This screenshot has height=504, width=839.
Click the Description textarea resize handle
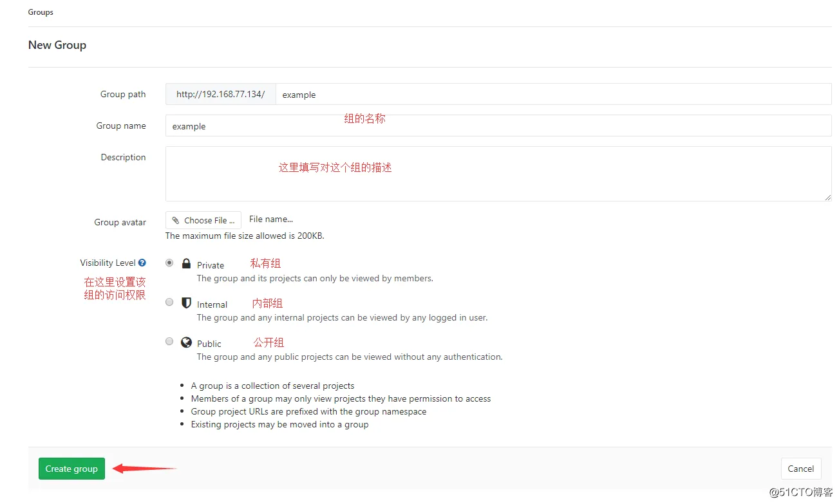828,198
